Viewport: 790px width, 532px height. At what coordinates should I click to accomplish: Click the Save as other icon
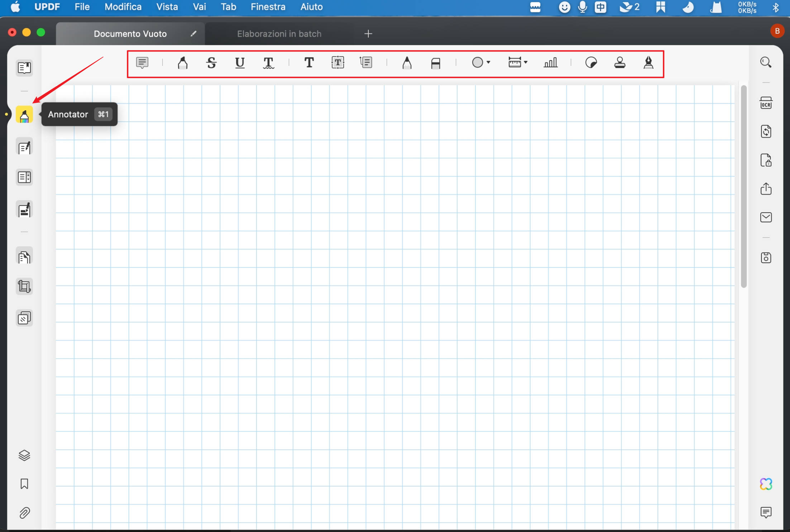[766, 258]
